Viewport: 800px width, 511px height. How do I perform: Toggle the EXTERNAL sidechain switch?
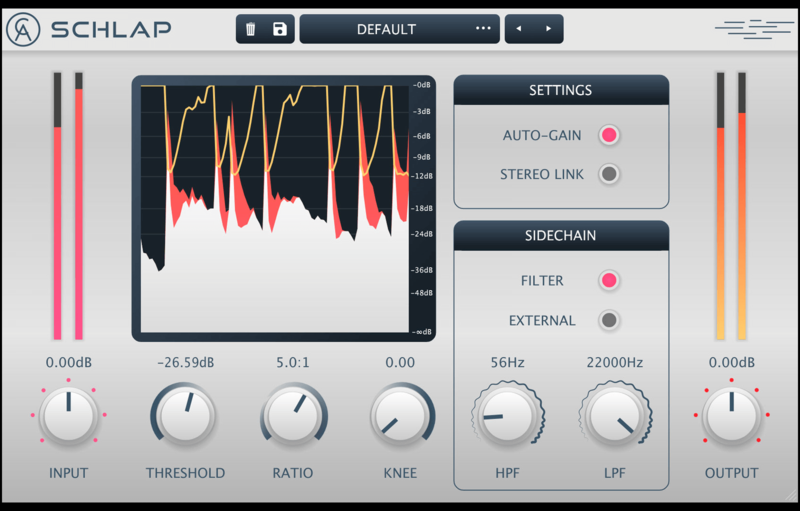click(609, 320)
